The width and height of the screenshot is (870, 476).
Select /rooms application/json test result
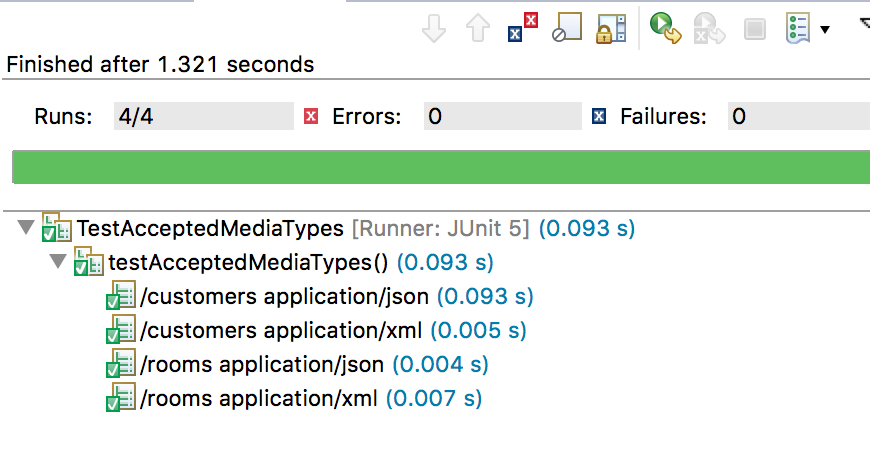pos(297,364)
